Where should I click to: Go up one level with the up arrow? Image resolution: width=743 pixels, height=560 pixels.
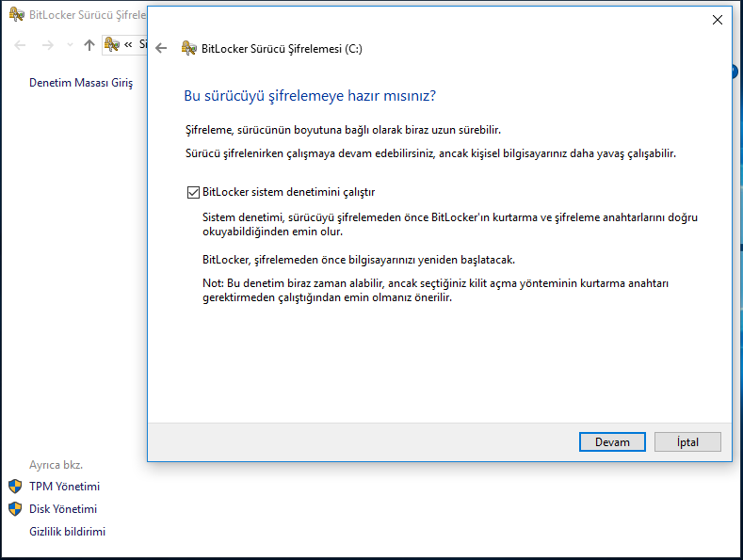pyautogui.click(x=89, y=44)
